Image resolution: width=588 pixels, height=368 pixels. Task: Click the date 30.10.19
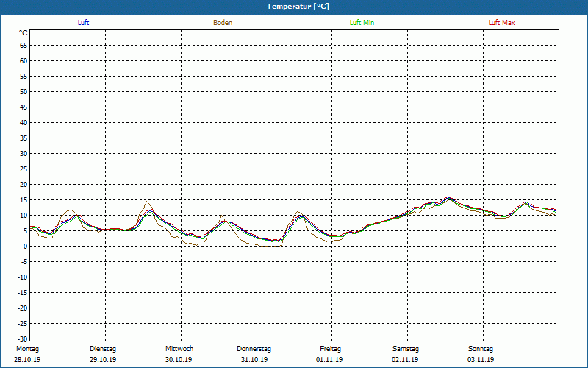coord(179,360)
